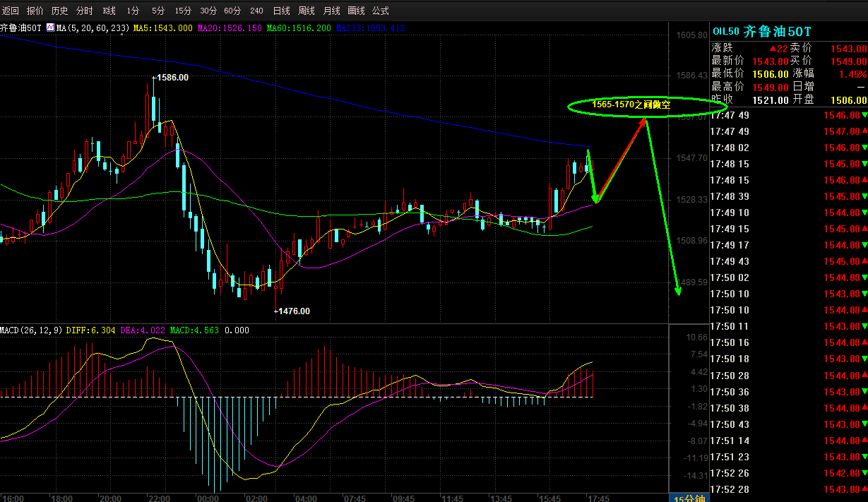Switch to the 日线 daily chart
Viewport: 868px width, 502px height.
281,11
